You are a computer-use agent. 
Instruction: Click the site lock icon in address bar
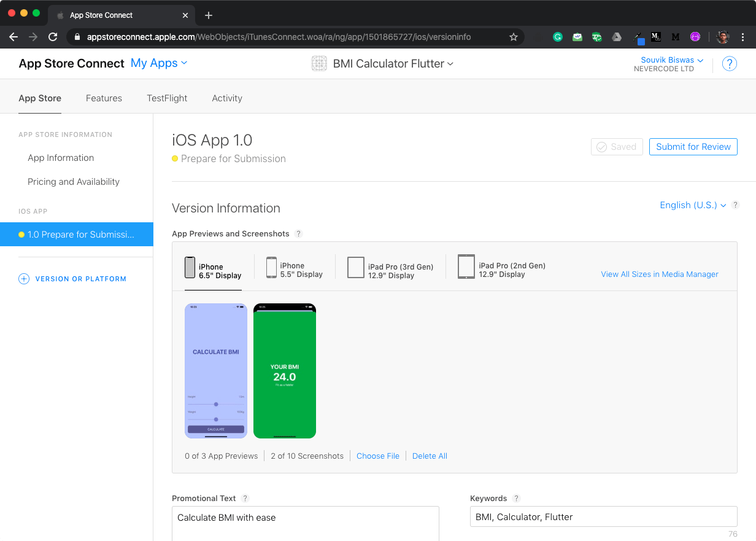(77, 37)
